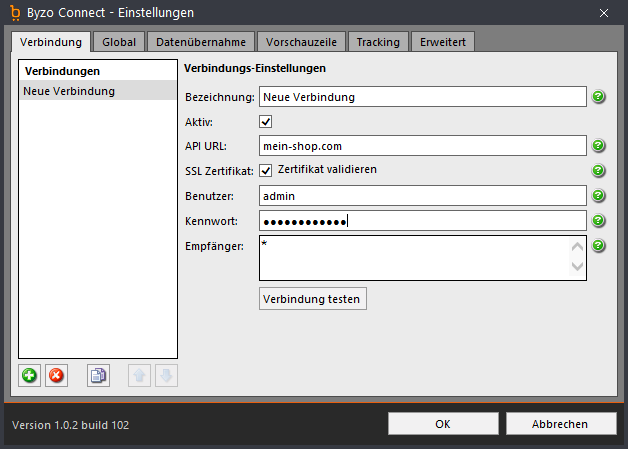Click into the Benutzer input field
This screenshot has height=449, width=628.
pyautogui.click(x=423, y=195)
